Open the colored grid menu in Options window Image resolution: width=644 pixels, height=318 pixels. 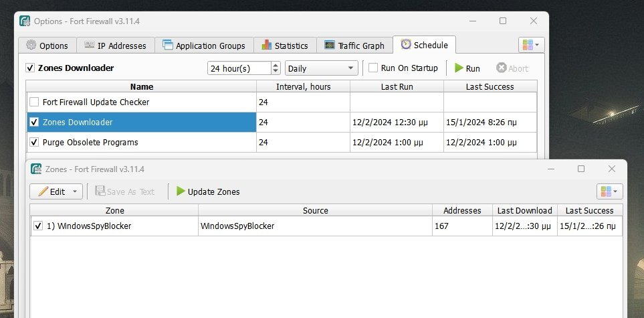tap(532, 45)
